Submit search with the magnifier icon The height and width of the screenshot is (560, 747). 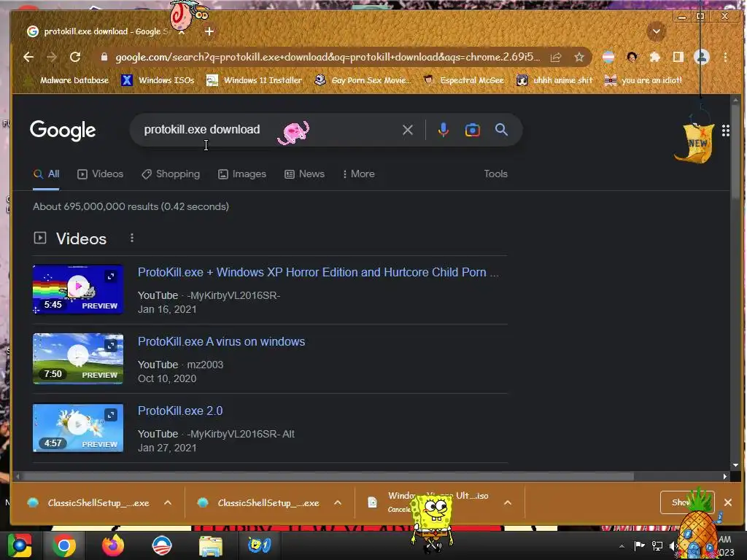501,130
